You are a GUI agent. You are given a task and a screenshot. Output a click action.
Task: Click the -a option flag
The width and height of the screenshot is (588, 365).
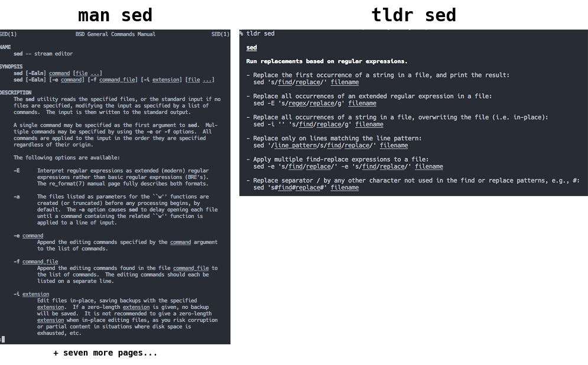pos(17,197)
